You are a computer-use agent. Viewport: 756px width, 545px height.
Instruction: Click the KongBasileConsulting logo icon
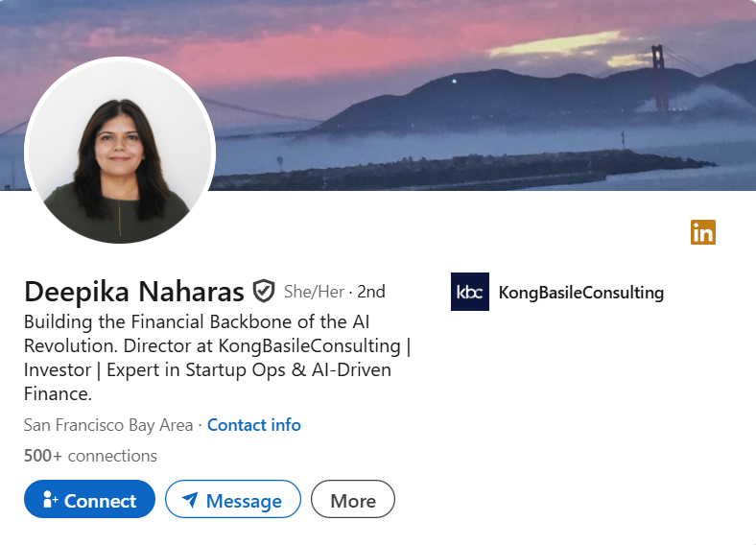[470, 292]
